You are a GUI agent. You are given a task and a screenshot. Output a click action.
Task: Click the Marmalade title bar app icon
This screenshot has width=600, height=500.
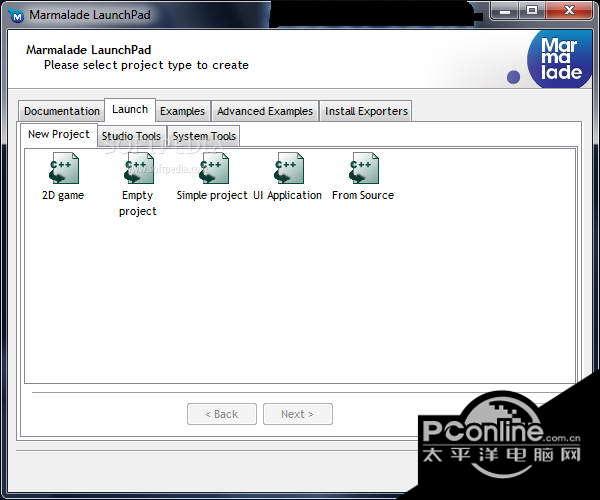(x=17, y=16)
